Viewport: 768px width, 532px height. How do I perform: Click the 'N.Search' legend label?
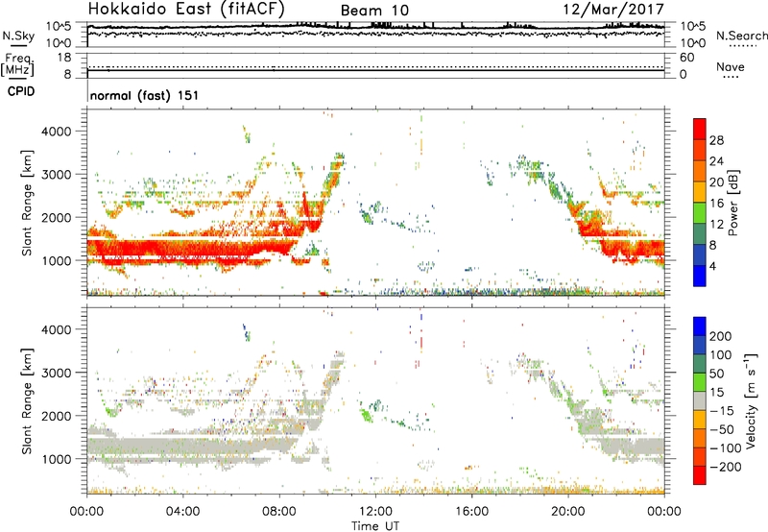tap(741, 36)
